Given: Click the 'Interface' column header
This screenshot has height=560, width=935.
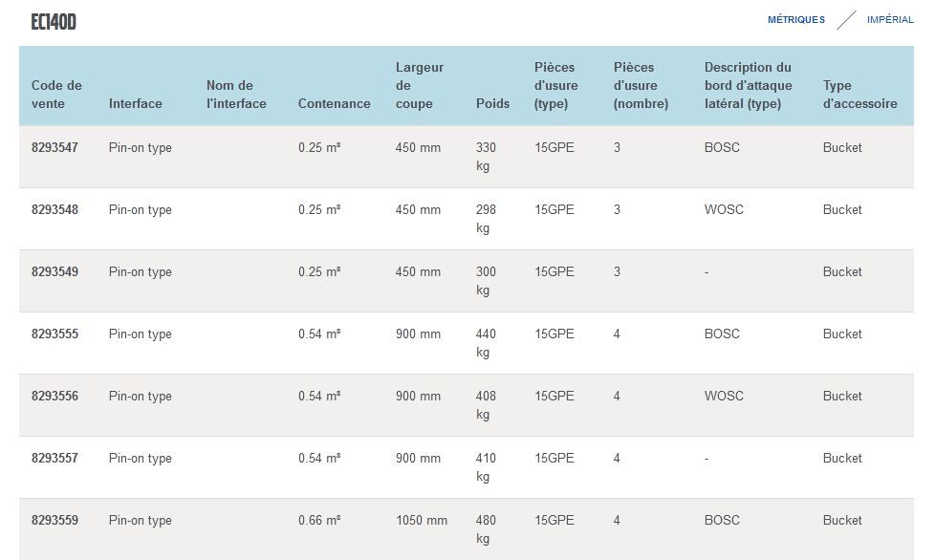Looking at the screenshot, I should point(135,103).
